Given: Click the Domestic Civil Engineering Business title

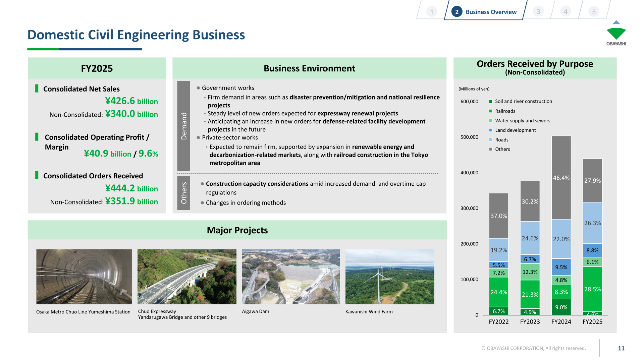Looking at the screenshot, I should pyautogui.click(x=136, y=35).
